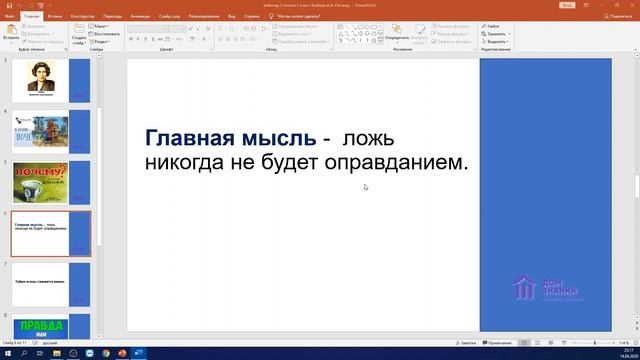Open Comments (Примечания) from status bar

tap(497, 343)
